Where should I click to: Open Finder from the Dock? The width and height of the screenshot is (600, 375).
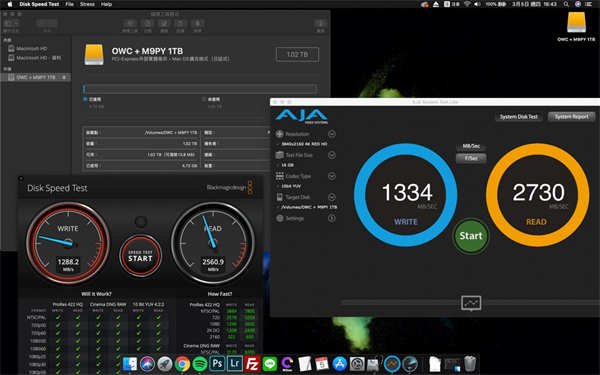tap(130, 364)
